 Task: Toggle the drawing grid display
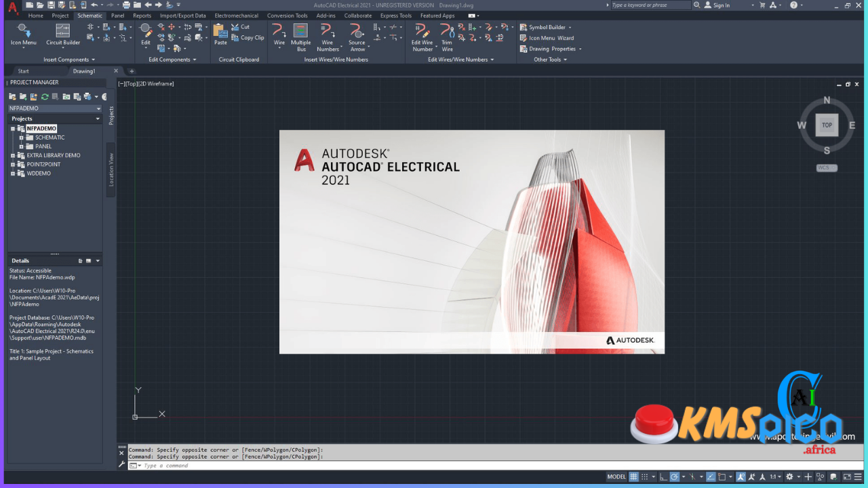coord(633,476)
